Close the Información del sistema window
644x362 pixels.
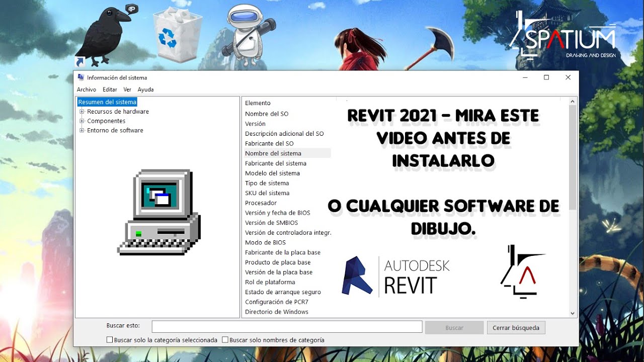click(568, 77)
